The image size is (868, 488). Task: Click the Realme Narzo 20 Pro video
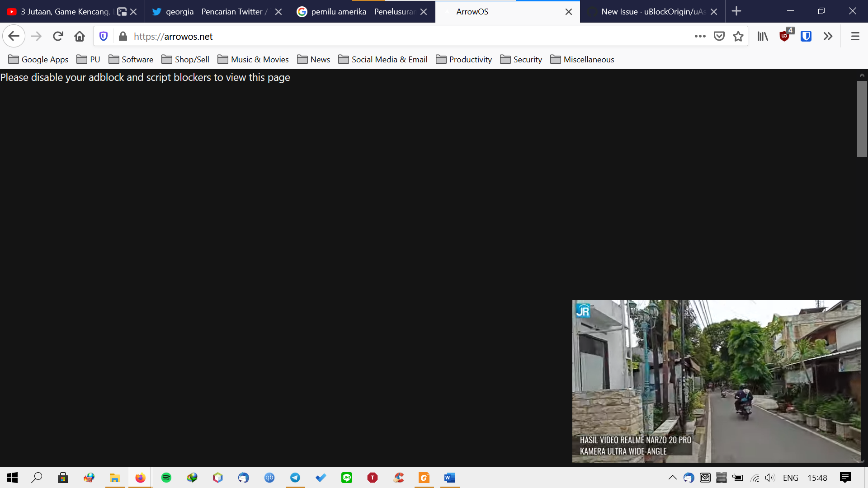(x=716, y=382)
